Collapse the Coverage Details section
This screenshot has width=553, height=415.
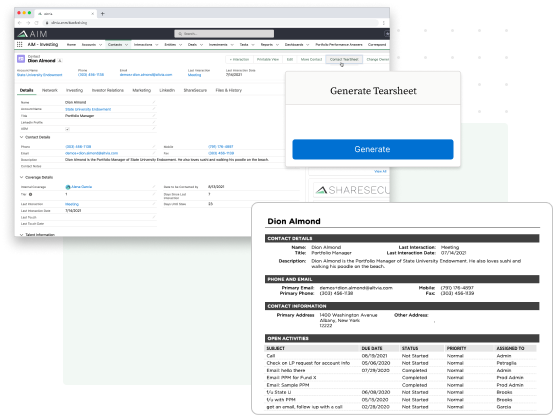click(x=22, y=177)
